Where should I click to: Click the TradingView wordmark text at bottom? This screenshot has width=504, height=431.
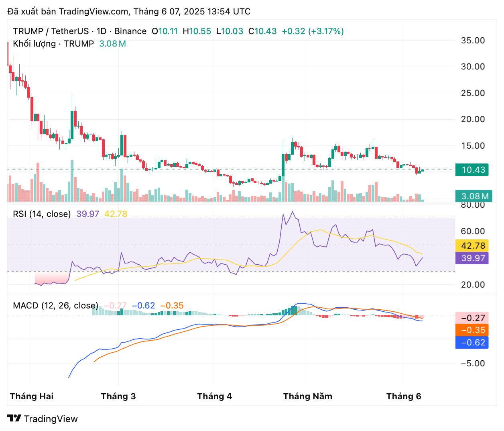tap(51, 419)
